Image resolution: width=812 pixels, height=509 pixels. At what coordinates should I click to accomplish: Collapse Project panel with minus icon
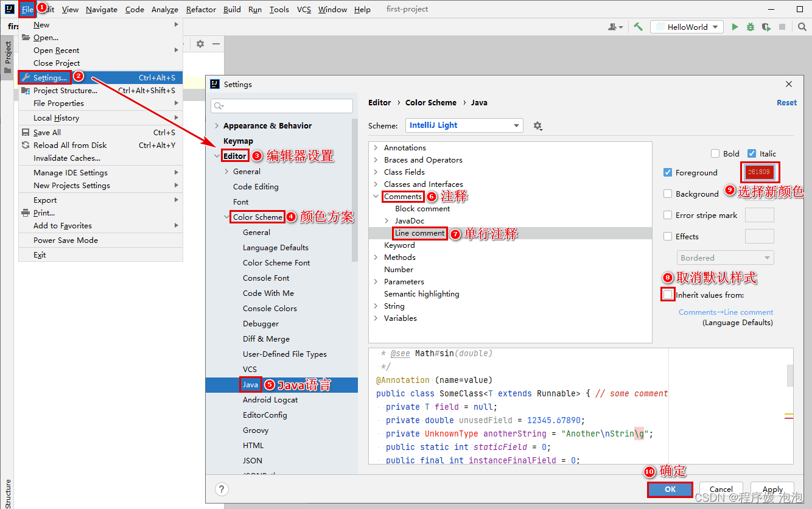tap(215, 44)
